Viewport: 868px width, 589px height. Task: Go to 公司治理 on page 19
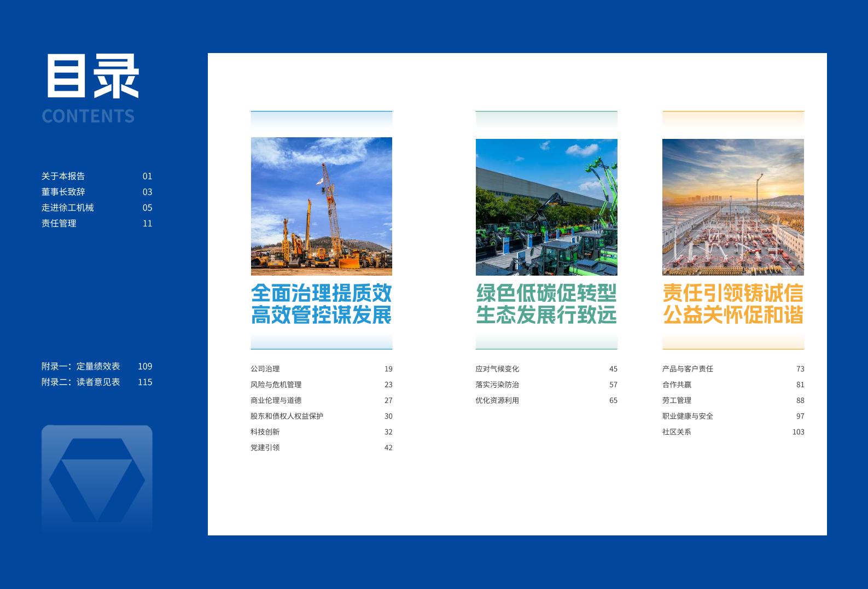click(x=265, y=369)
